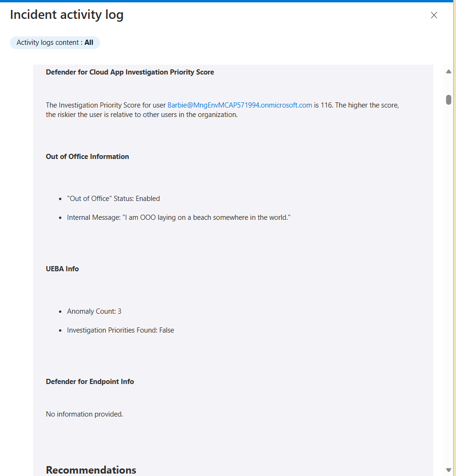Click the bold All filter value
Screen dimensions: 456x476
(x=89, y=42)
